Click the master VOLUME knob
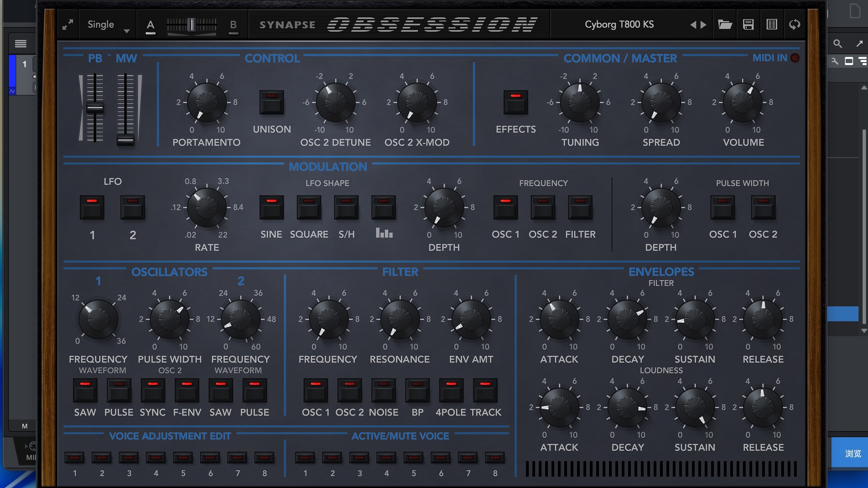 pos(743,102)
